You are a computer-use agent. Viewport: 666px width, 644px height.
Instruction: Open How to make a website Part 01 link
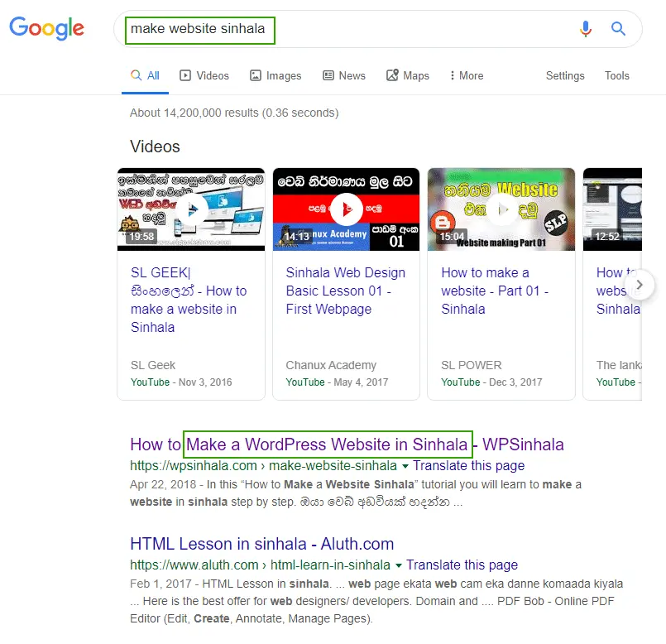[495, 291]
